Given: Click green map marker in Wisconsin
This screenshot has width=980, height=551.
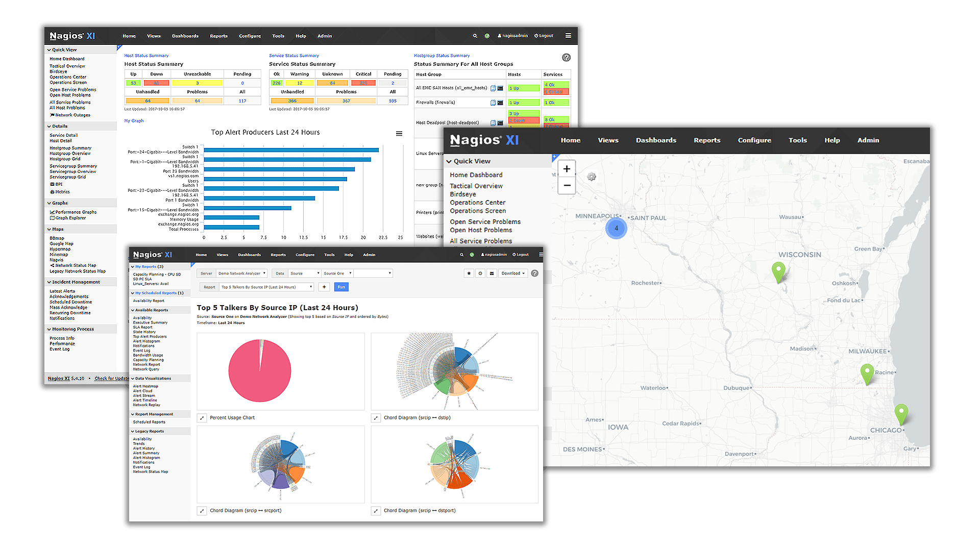Looking at the screenshot, I should (x=778, y=272).
